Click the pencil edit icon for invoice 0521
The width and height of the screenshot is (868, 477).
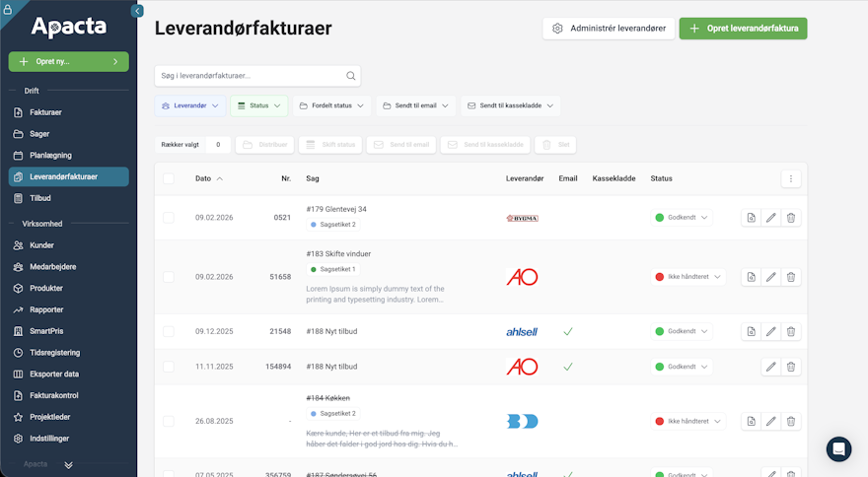pyautogui.click(x=771, y=218)
